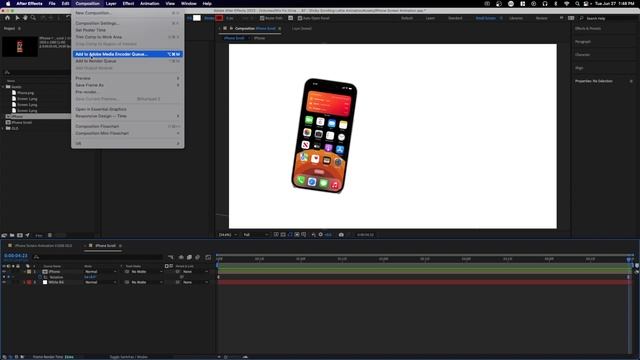The image size is (640, 360).
Task: Click the snapshot camera icon in viewer
Action: (x=341, y=235)
